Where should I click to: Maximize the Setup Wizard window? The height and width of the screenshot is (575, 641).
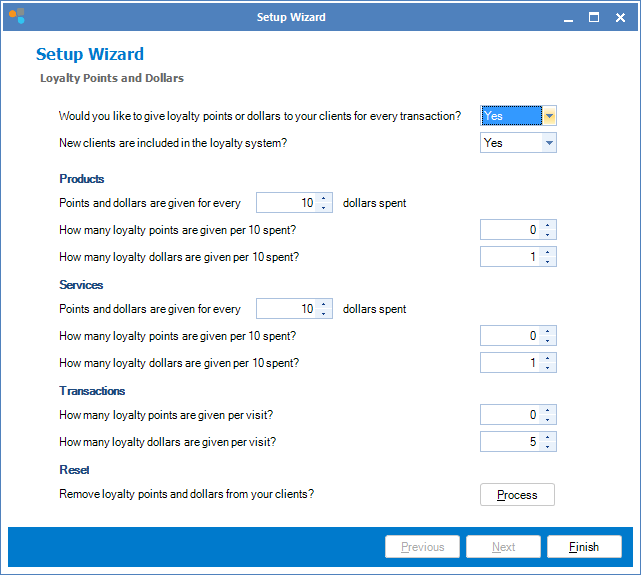593,17
